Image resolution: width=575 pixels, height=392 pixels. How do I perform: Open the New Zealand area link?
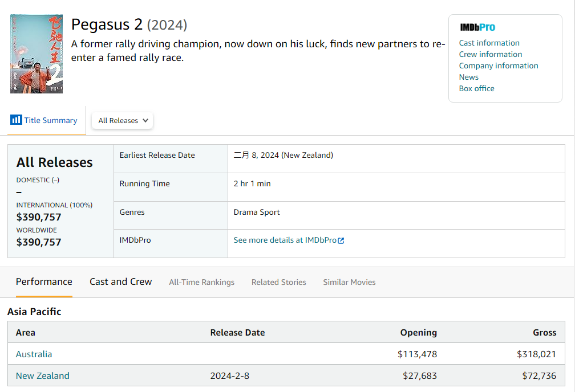point(42,376)
